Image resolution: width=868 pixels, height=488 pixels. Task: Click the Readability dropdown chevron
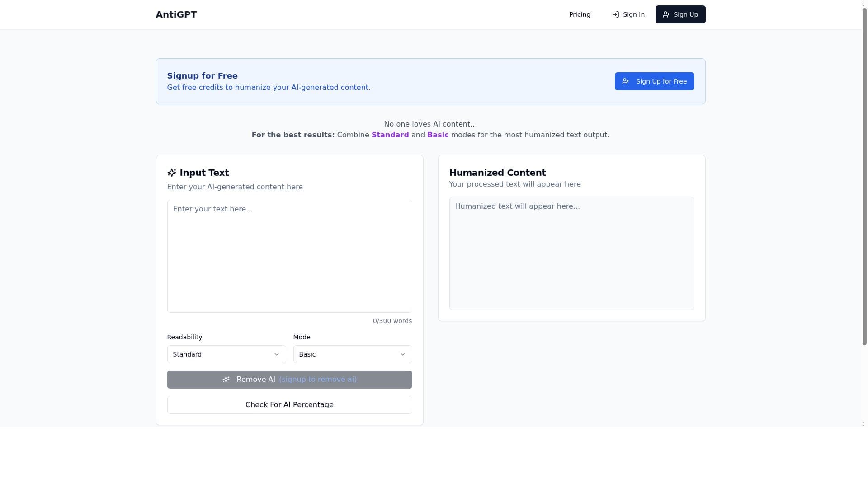277,354
